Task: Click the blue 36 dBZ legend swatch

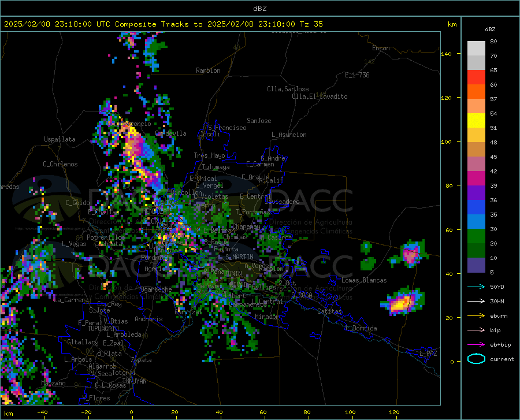Action: (x=476, y=207)
